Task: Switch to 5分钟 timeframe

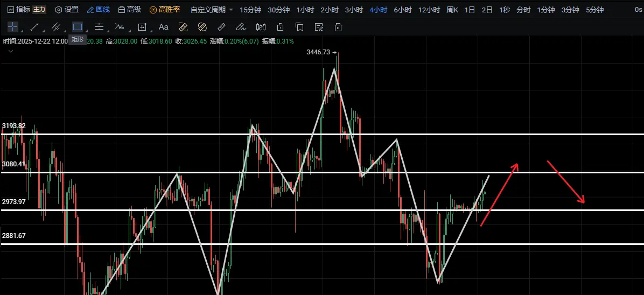Action: (x=594, y=10)
